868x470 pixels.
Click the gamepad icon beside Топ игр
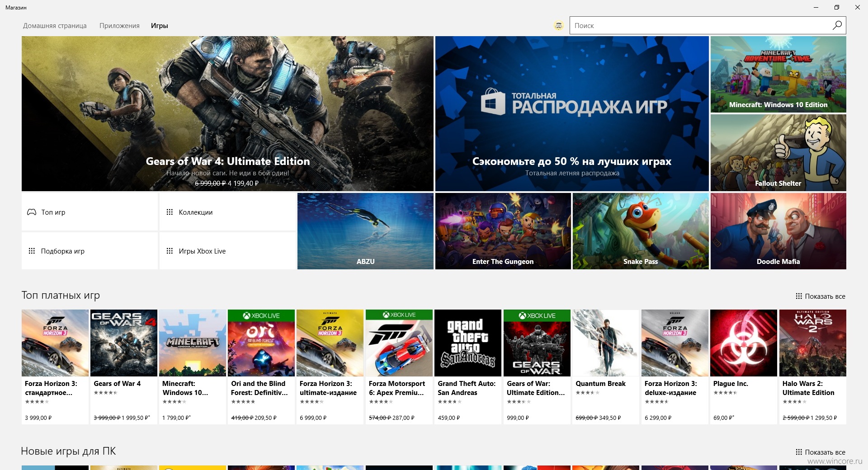[32, 212]
